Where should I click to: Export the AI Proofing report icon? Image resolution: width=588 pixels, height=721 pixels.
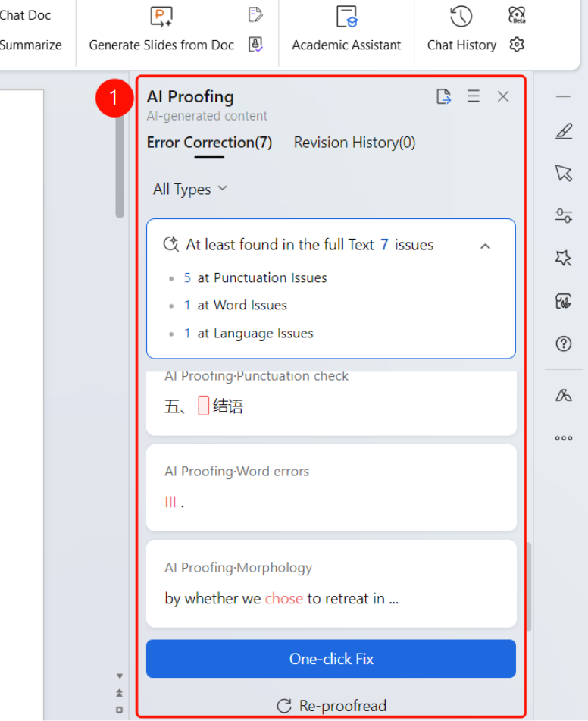tap(443, 96)
